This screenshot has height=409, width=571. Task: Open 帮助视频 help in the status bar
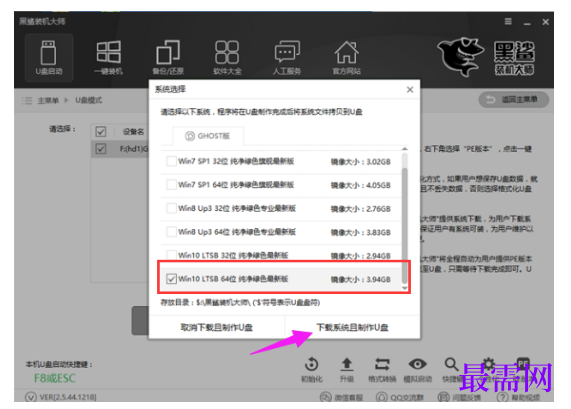click(x=519, y=397)
